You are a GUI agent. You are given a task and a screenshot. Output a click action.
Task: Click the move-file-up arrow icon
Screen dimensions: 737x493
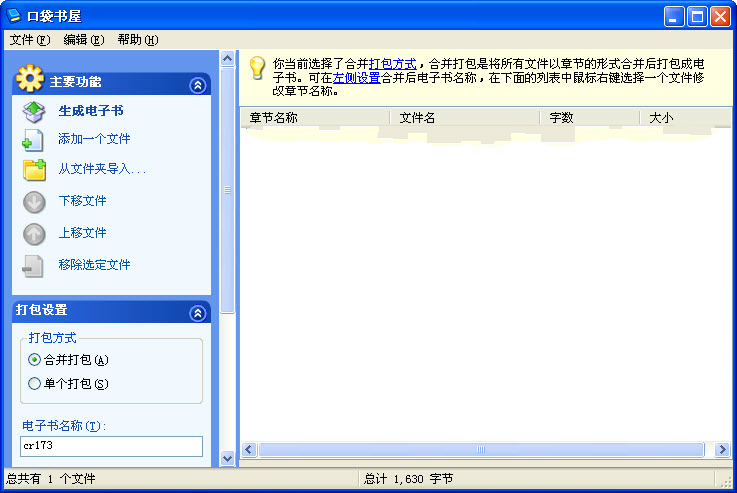coord(34,234)
